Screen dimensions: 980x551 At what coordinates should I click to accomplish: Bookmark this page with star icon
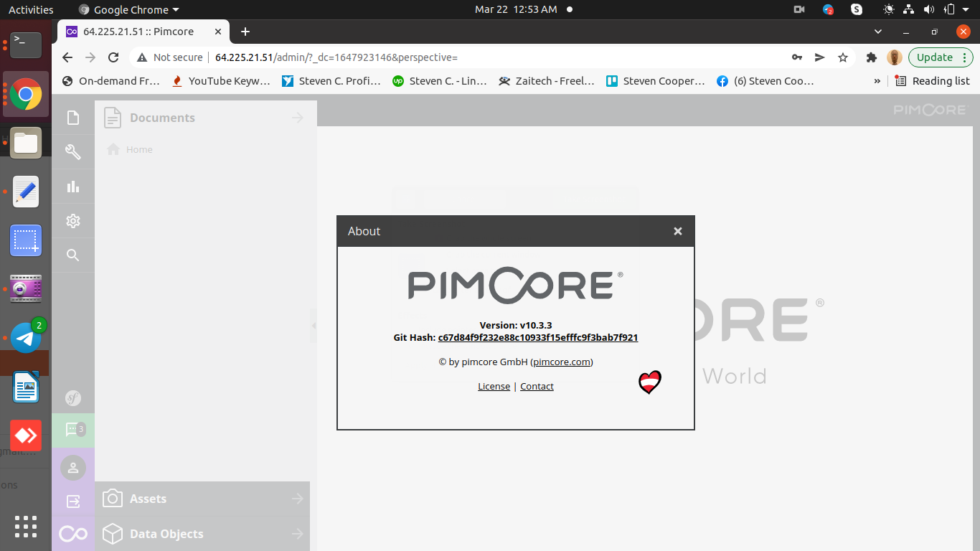click(x=843, y=57)
